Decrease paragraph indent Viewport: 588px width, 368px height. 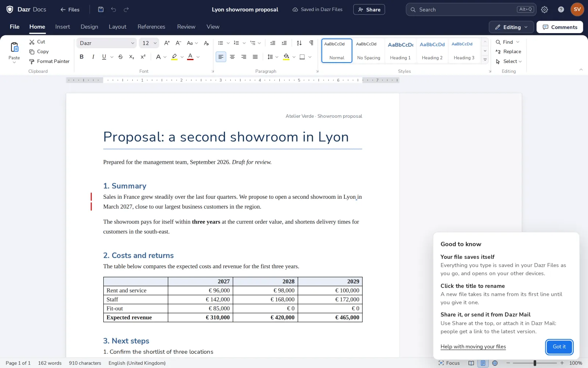[273, 43]
